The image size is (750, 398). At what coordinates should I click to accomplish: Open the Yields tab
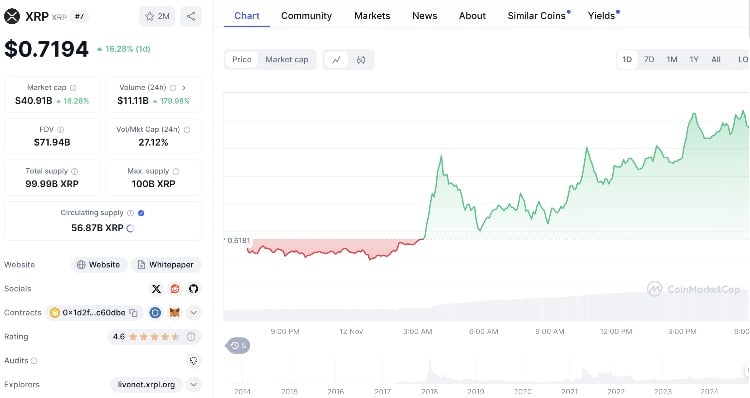tap(603, 16)
